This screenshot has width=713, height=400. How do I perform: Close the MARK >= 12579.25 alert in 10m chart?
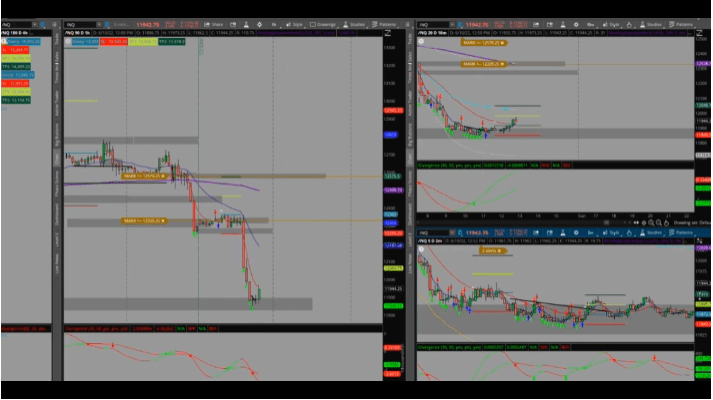click(x=502, y=43)
